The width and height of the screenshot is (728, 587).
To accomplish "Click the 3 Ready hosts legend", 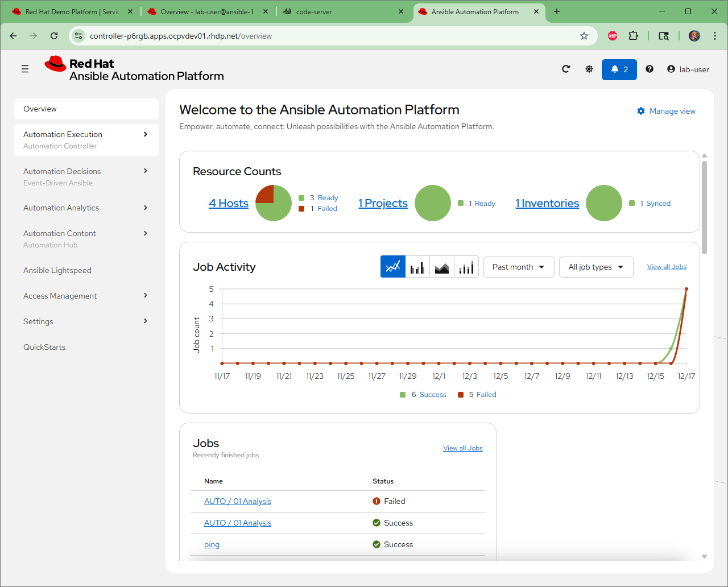I will [318, 198].
